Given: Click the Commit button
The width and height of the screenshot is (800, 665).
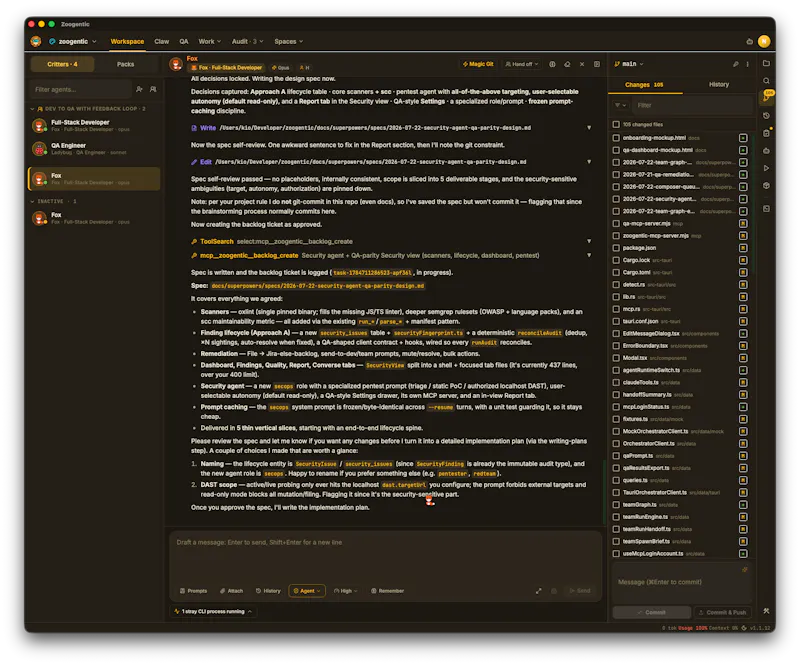Looking at the screenshot, I should (652, 612).
